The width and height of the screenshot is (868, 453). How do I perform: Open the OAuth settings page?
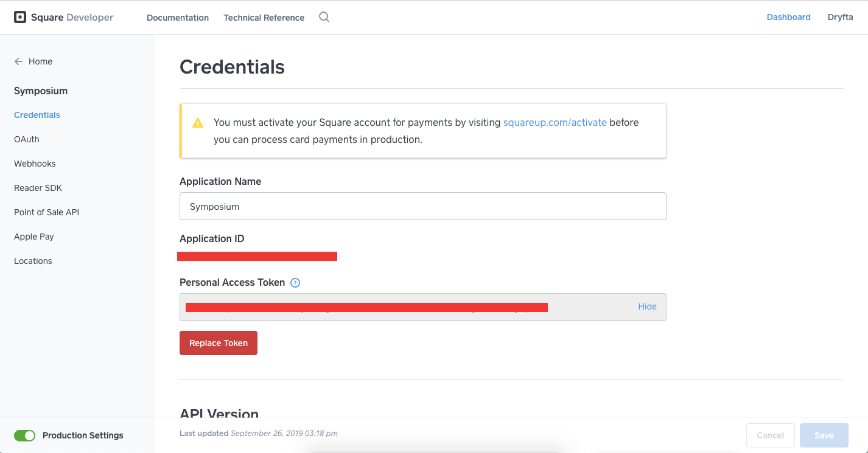click(x=26, y=139)
